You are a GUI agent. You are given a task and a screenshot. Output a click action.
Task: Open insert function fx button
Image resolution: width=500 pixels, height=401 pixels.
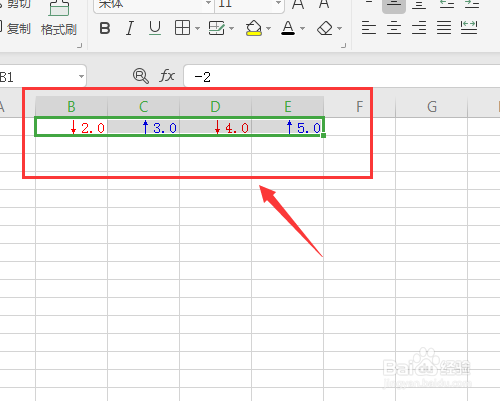coord(167,76)
